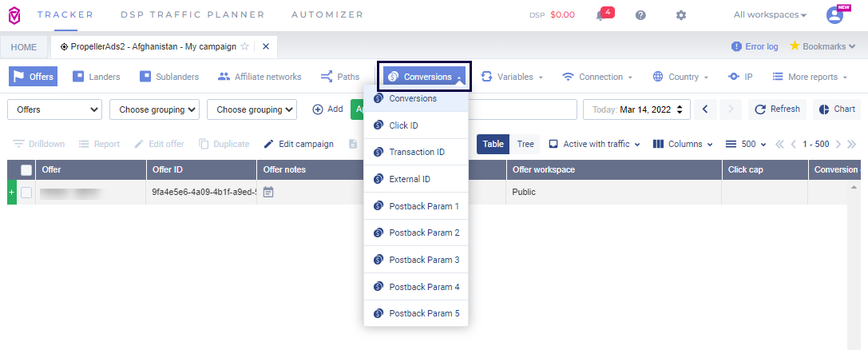Expand the Offers grouping dropdown

tap(55, 109)
